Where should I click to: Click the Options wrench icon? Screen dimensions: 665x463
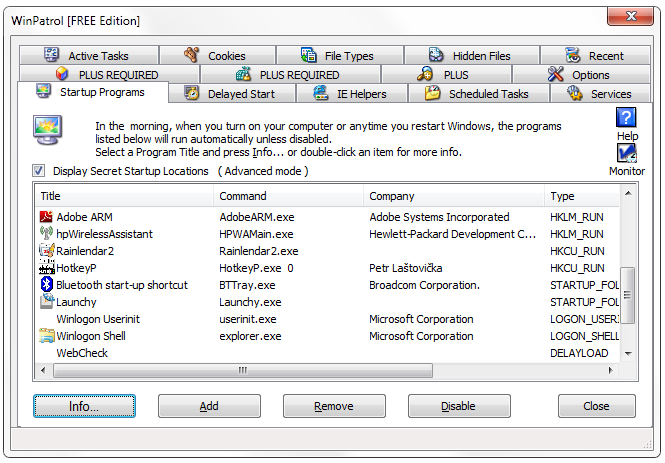[x=555, y=74]
